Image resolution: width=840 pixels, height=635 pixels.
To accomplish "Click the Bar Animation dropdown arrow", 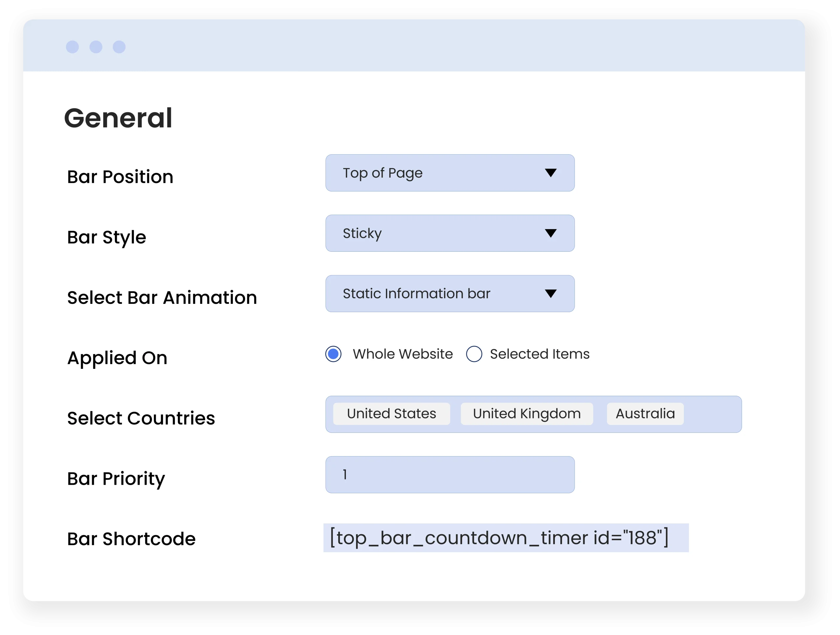I will 550,294.
